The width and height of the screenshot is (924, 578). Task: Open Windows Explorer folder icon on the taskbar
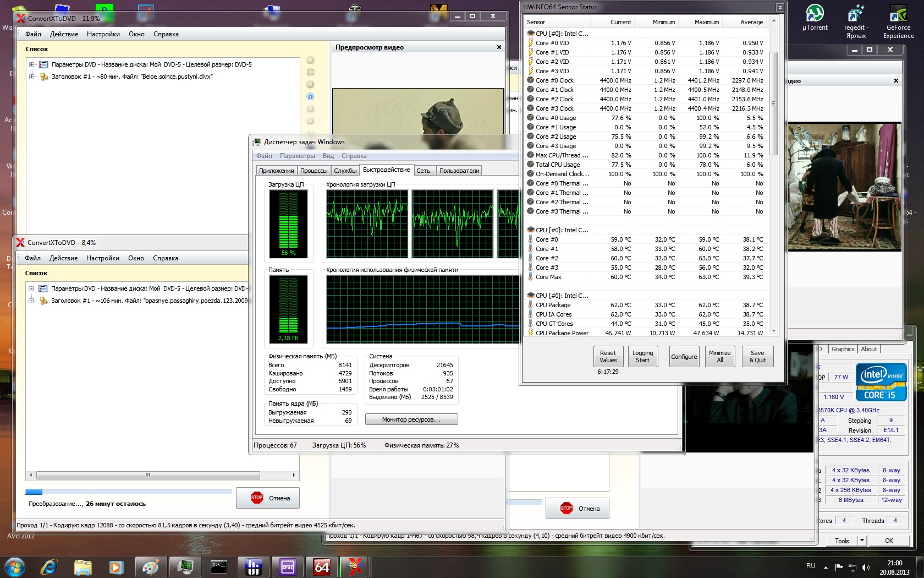click(82, 567)
